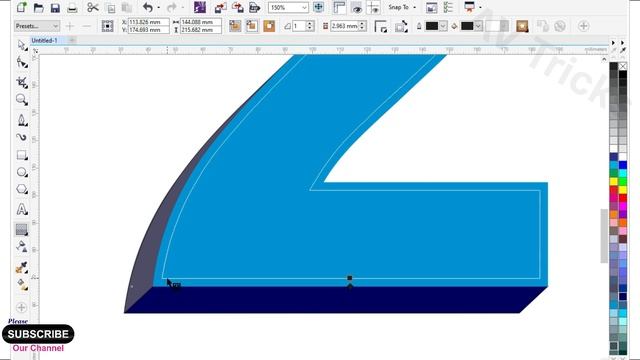Click the Import icon
Viewport: 640px width, 360px height.
[x=220, y=7]
